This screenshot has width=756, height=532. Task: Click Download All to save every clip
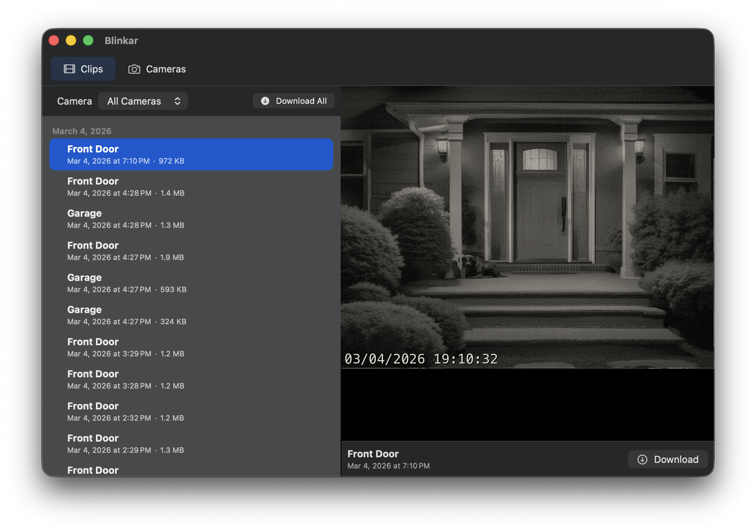[x=294, y=100]
